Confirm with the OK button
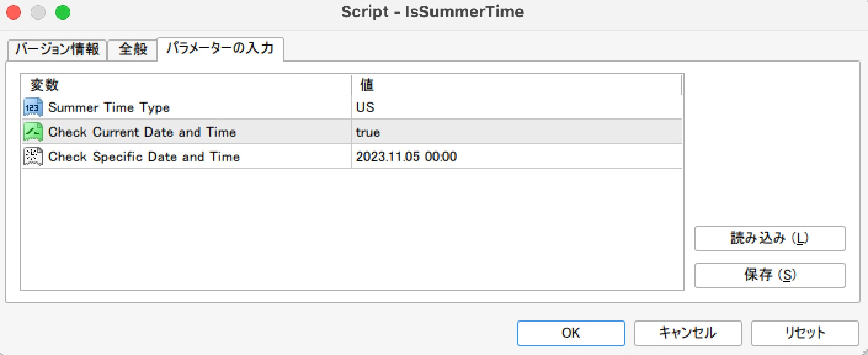Image resolution: width=868 pixels, height=355 pixels. (571, 333)
